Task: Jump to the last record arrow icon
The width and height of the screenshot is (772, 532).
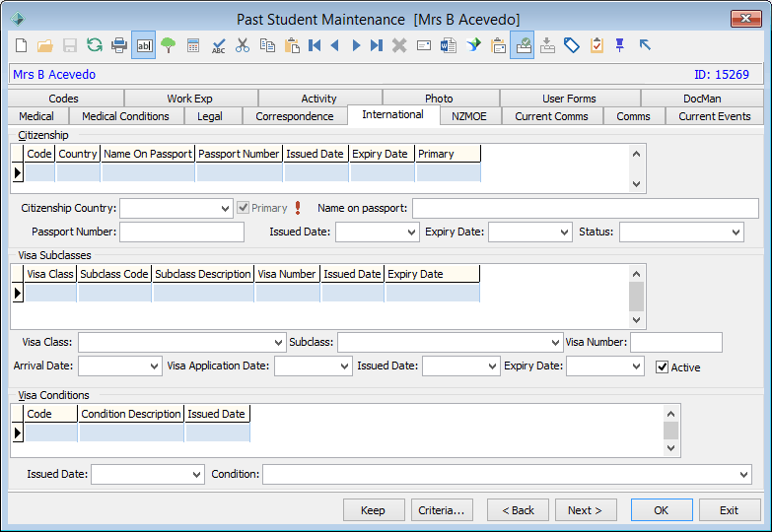Action: click(x=377, y=45)
